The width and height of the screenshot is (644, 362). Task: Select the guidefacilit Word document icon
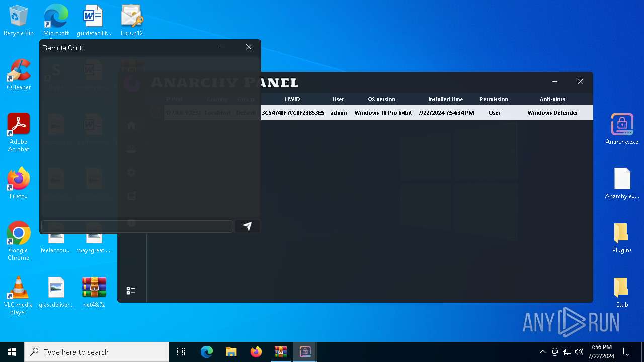(x=94, y=21)
